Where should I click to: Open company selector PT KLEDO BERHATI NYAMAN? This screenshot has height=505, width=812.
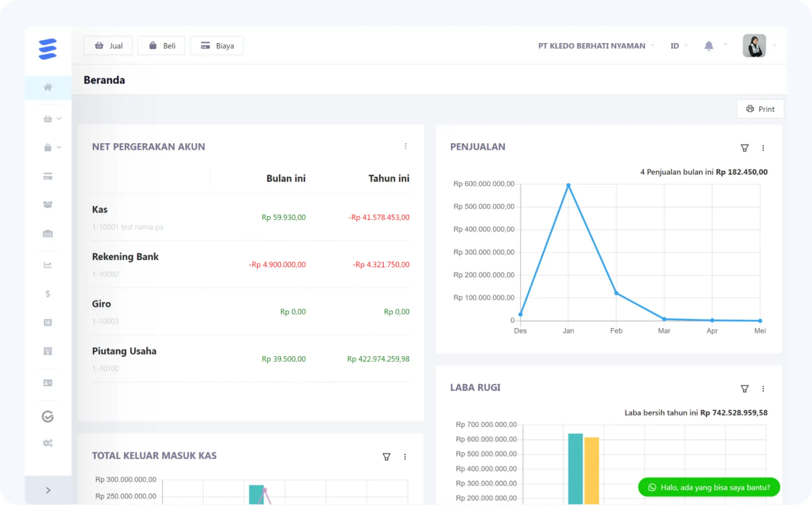click(x=596, y=46)
